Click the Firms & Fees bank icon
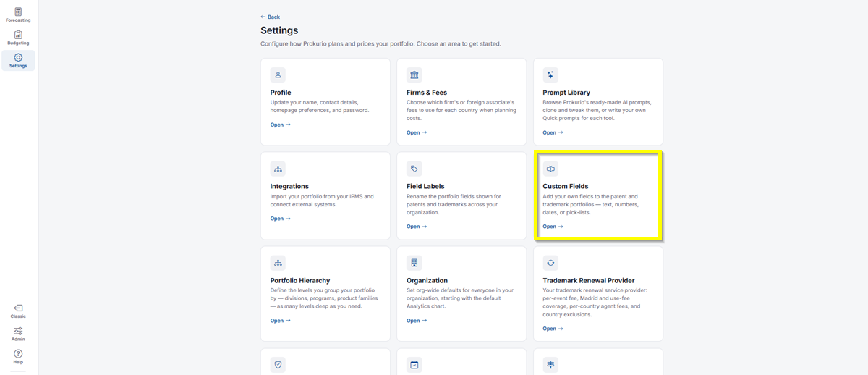Screen dimensions: 868x375 click(414, 75)
